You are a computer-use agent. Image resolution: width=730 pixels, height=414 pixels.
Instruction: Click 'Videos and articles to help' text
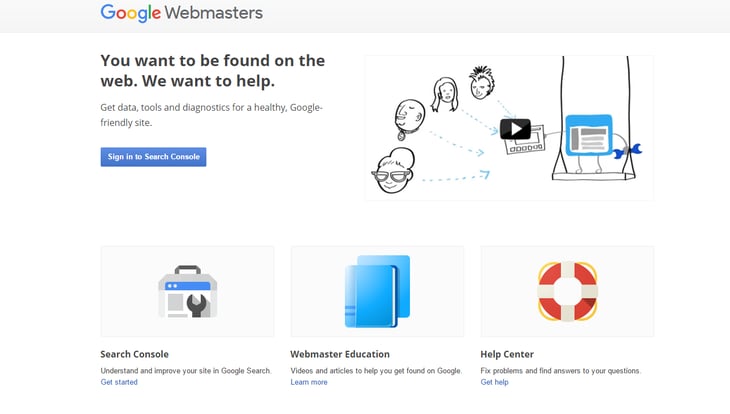pyautogui.click(x=376, y=371)
